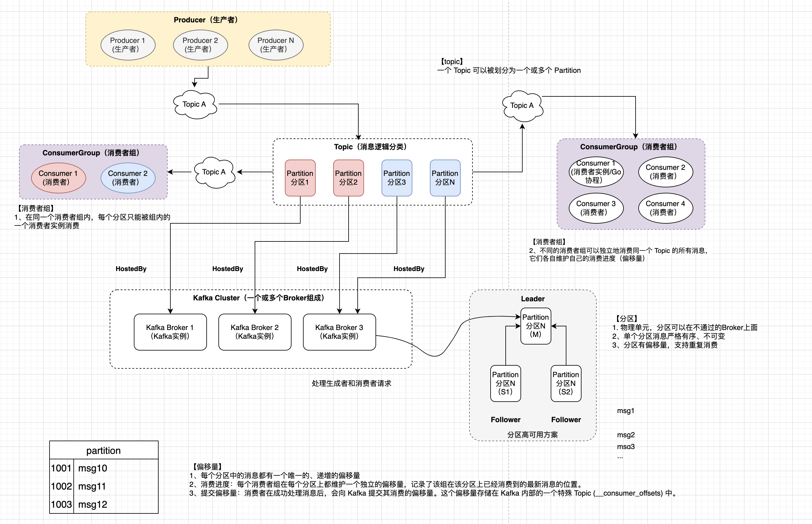812x524 pixels.
Task: Select the Consumer 1 (消费者实例/Go协程) ellipse
Action: pos(596,172)
